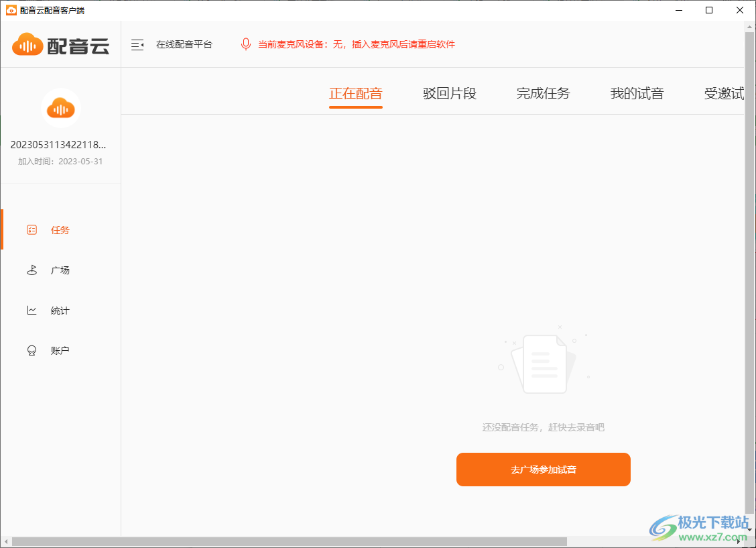756x548 pixels.
Task: Open the 账户 account icon
Action: [31, 349]
